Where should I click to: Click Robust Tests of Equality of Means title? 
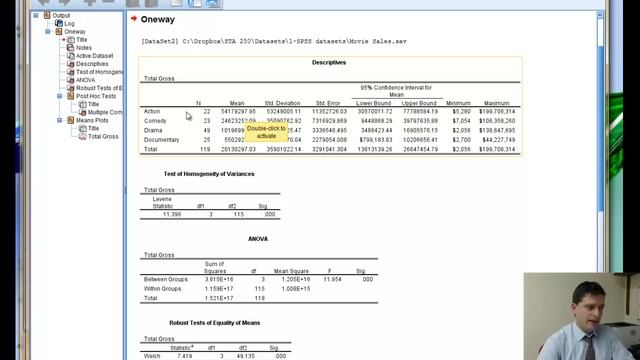(x=215, y=323)
